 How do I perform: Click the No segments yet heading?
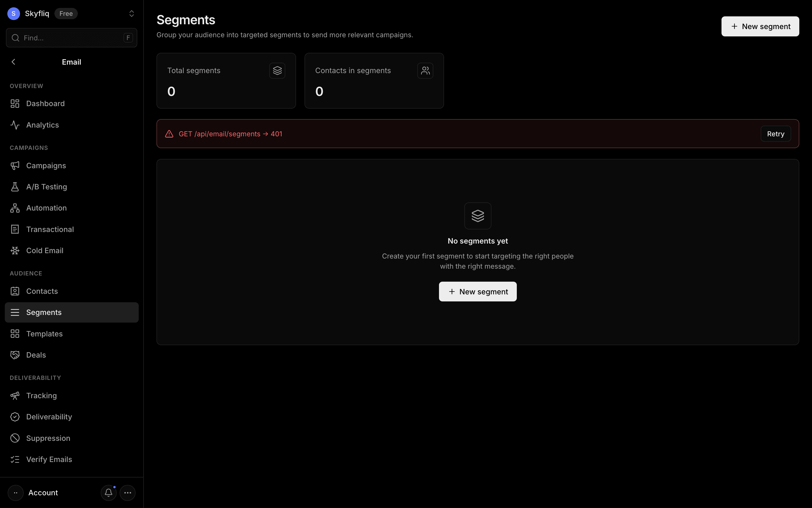(x=478, y=241)
